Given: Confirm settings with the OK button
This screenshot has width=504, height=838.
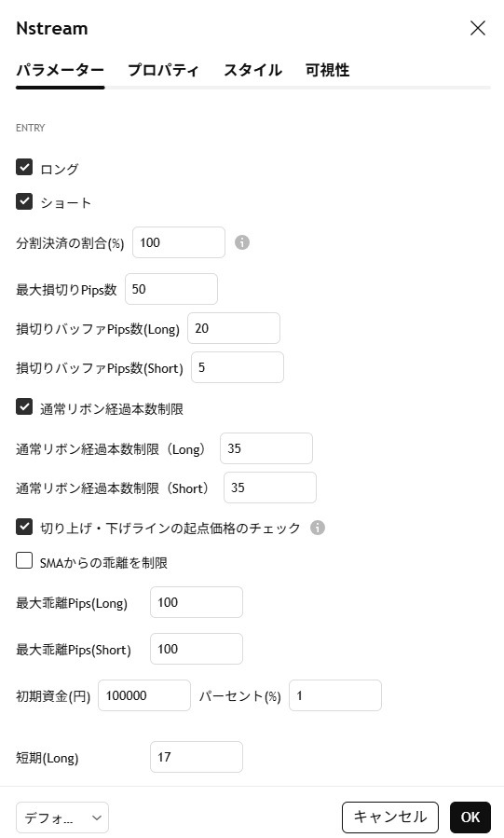Looking at the screenshot, I should [470, 817].
